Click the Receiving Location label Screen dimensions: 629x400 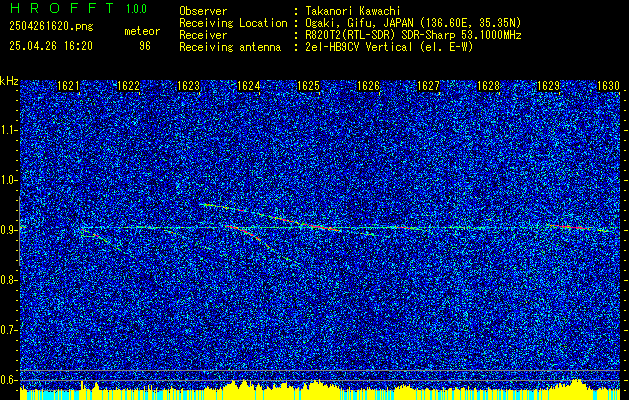pos(233,23)
